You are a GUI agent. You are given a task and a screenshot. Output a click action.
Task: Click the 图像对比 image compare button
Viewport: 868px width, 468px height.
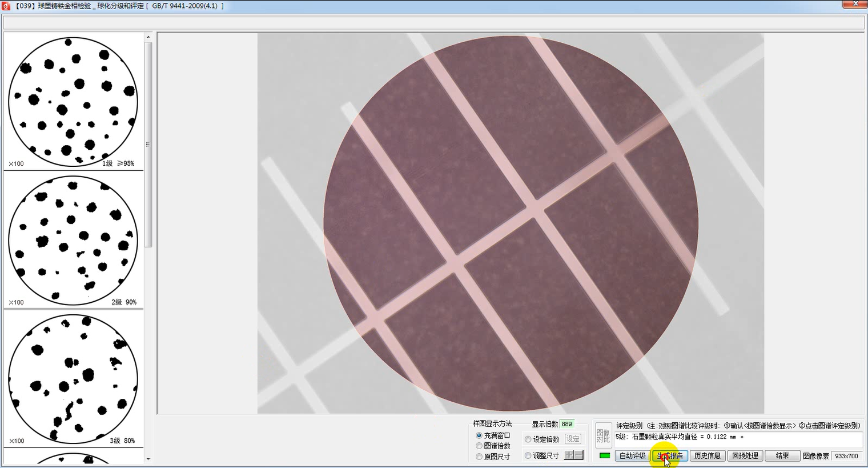coord(603,436)
